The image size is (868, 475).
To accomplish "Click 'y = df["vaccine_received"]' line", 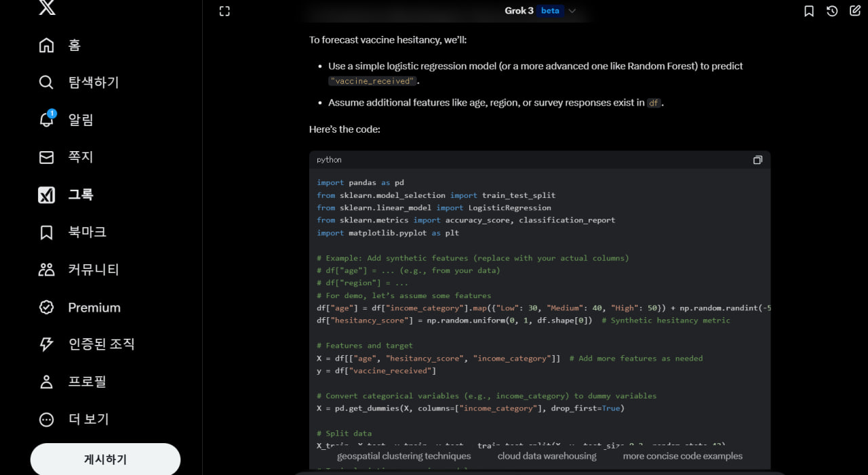I will click(376, 371).
